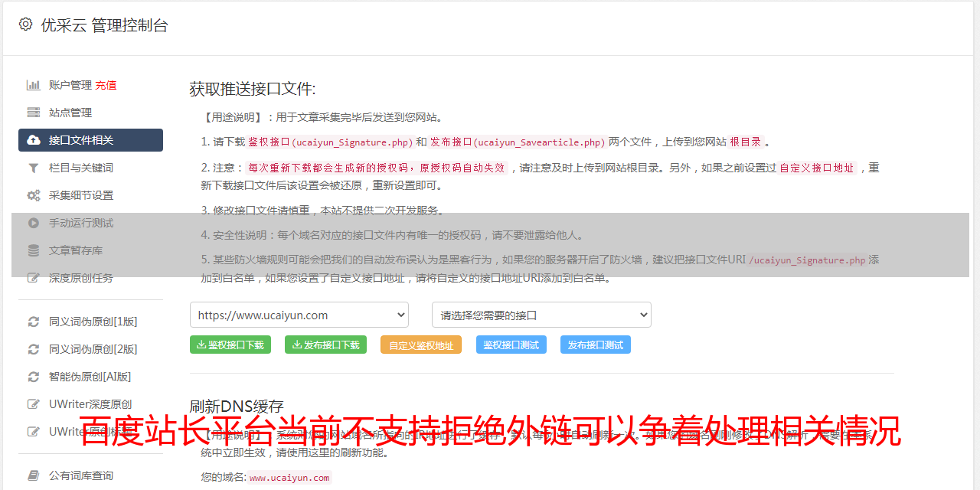Viewport: 980px width, 490px height.
Task: Click the play icon for 手动运行测试
Action: tap(34, 223)
